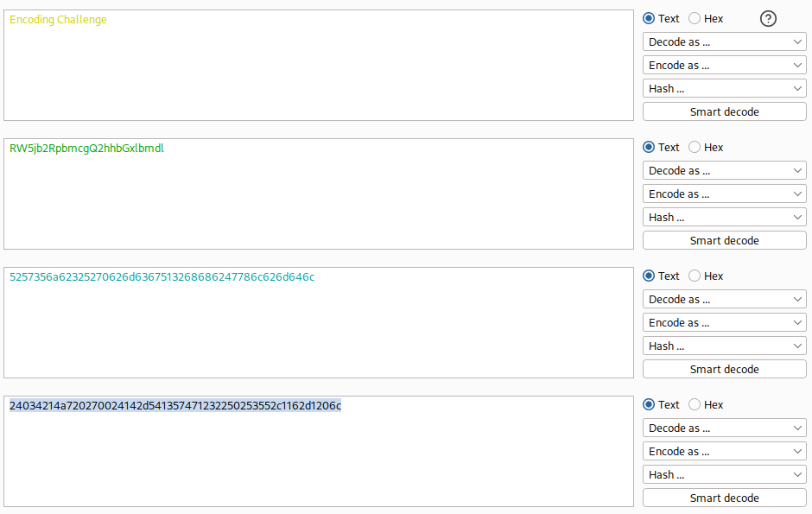
Task: Click the yellow 'Encoding Challenge' text
Action: point(58,20)
